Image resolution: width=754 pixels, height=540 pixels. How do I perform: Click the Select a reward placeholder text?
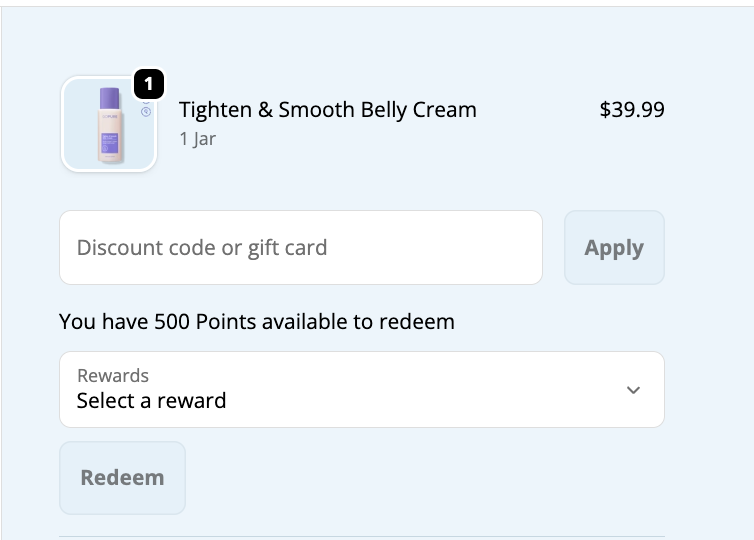[151, 401]
